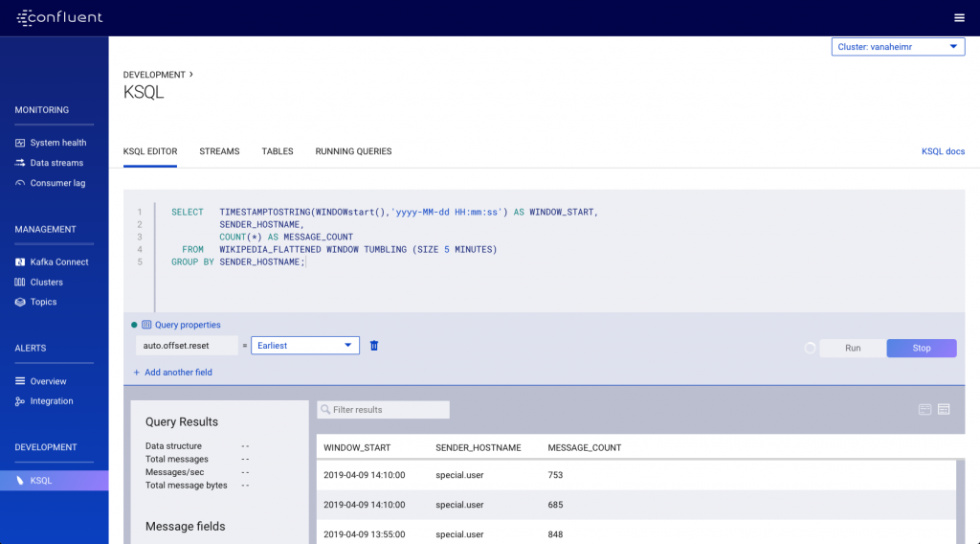980x544 pixels.
Task: Open Data streams in sidebar
Action: click(x=56, y=163)
